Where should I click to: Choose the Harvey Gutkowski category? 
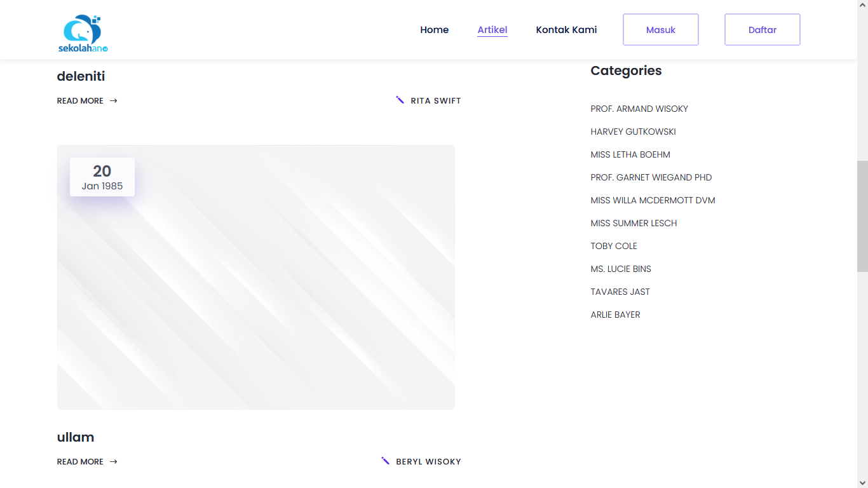click(x=633, y=132)
